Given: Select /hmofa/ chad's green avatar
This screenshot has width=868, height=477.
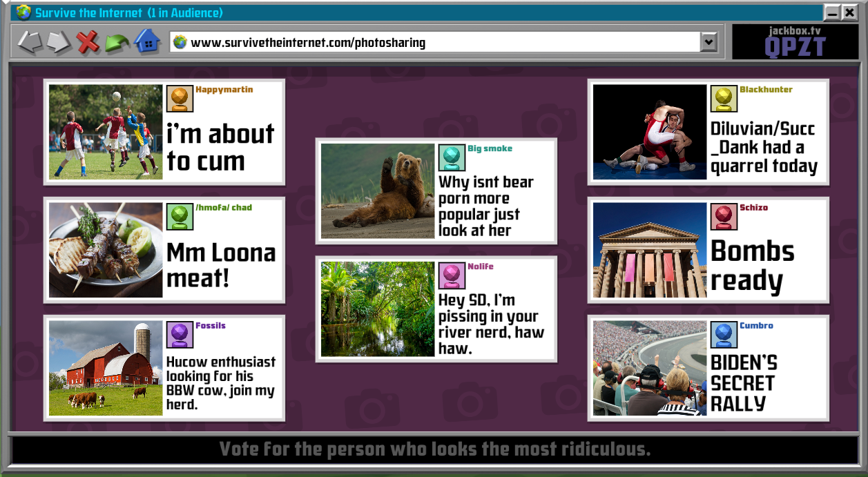Looking at the screenshot, I should [180, 216].
